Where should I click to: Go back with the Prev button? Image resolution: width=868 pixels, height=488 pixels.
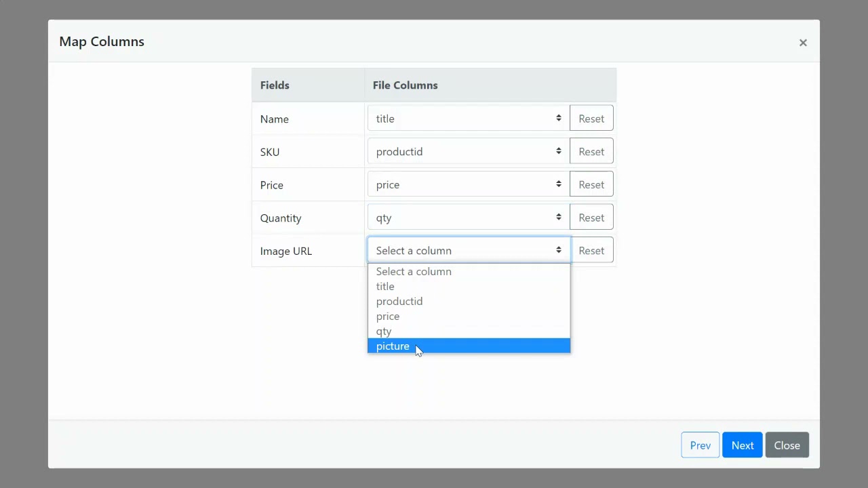[700, 445]
